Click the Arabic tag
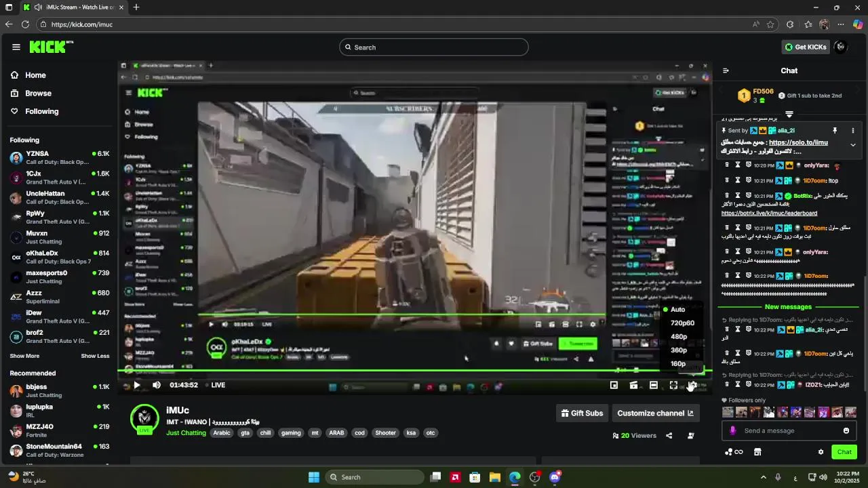This screenshot has width=868, height=488. tap(222, 433)
